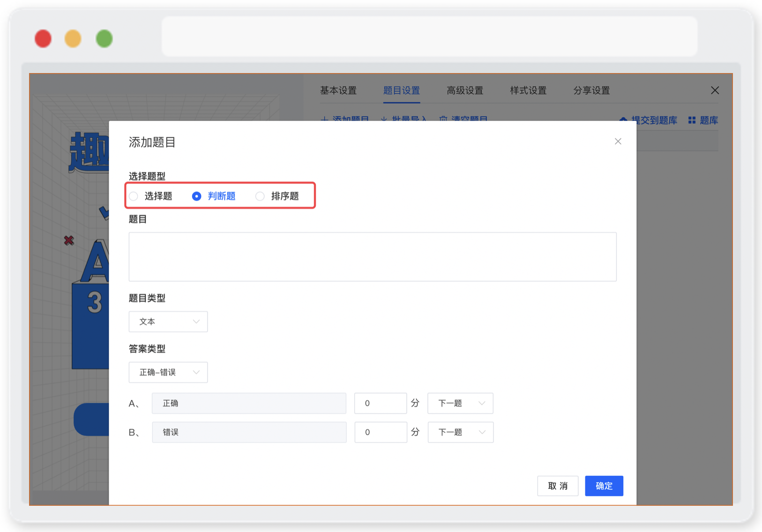Click the 题库 grid icon

click(692, 120)
